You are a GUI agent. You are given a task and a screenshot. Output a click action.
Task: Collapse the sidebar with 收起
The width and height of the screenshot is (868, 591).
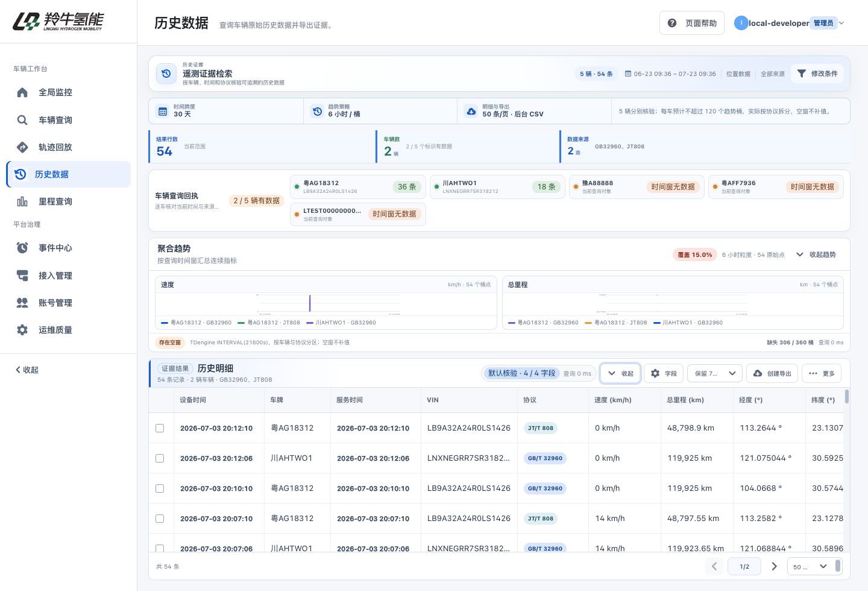pos(27,370)
